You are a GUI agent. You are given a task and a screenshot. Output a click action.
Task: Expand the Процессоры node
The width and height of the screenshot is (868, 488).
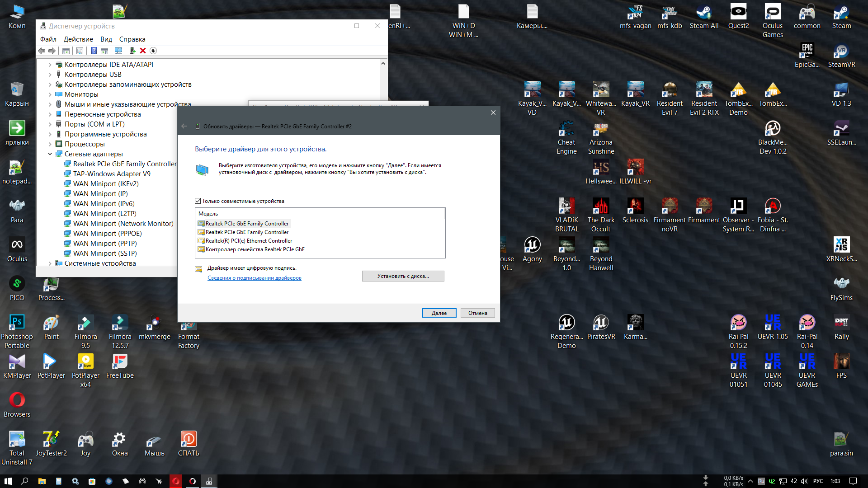[x=50, y=144]
